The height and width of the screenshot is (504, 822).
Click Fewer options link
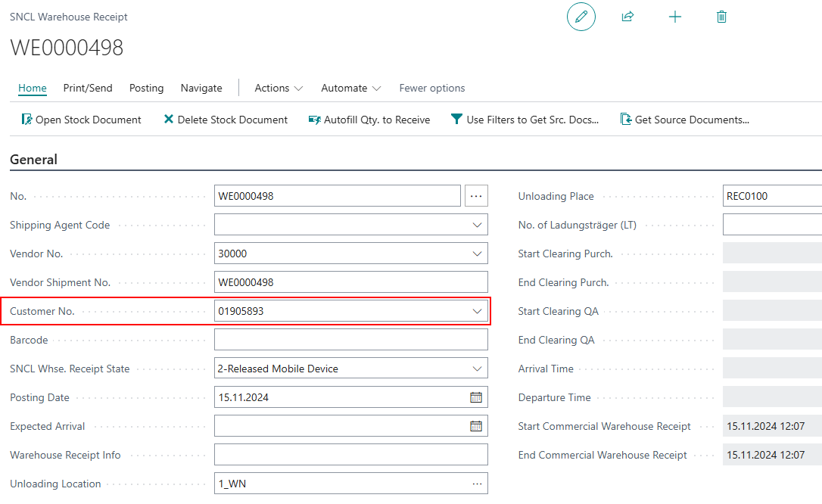pyautogui.click(x=432, y=88)
